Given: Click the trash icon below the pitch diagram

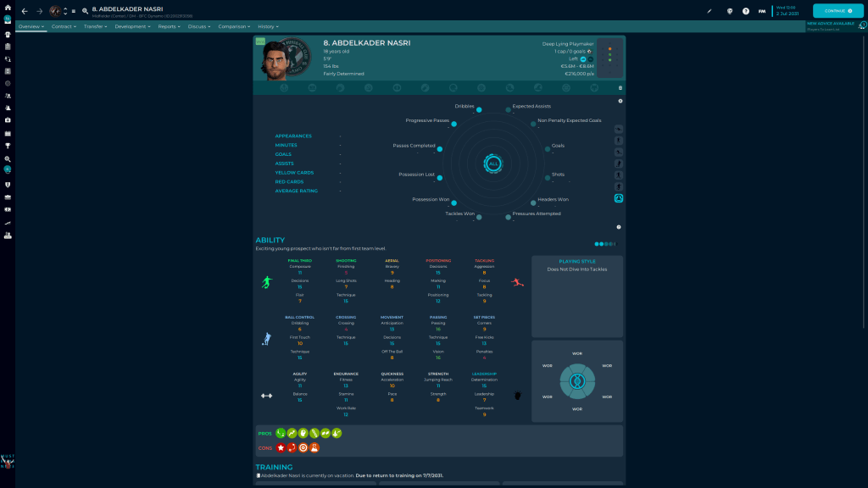Looking at the screenshot, I should pyautogui.click(x=620, y=87).
